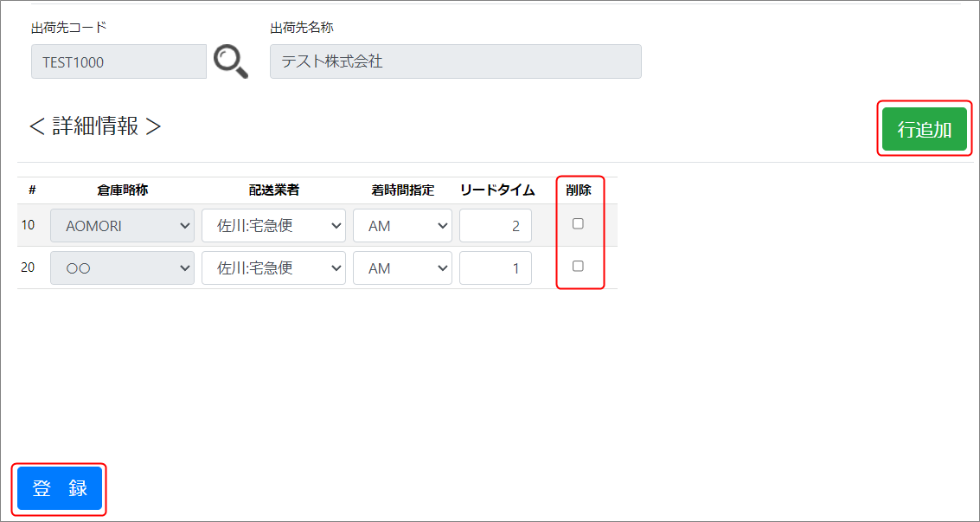Click the magnifying glass search icon
The width and height of the screenshot is (980, 522).
pyautogui.click(x=230, y=62)
